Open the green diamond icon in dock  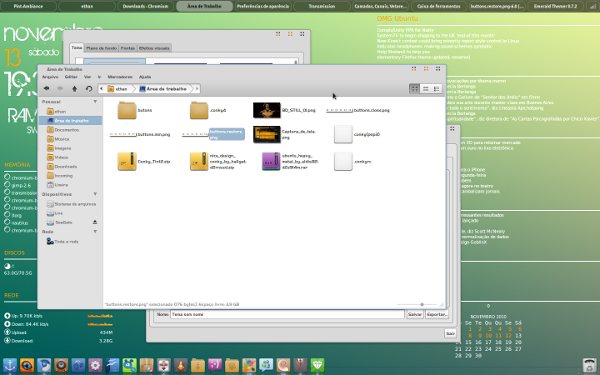(x=318, y=365)
